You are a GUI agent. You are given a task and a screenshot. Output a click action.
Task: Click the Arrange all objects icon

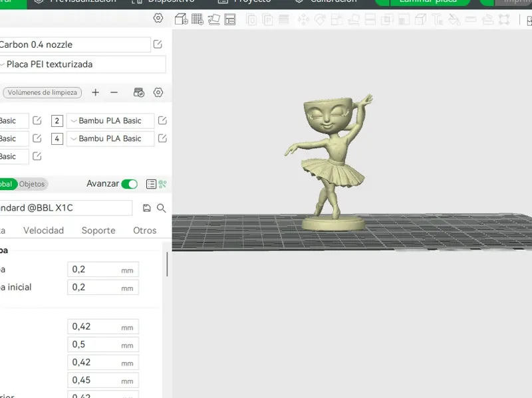pos(230,20)
